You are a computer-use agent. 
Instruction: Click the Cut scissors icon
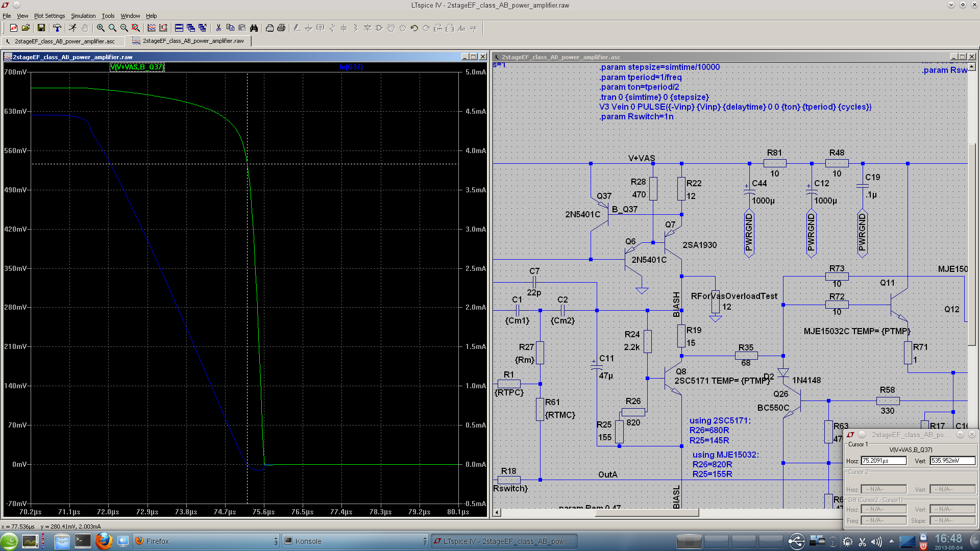point(218,28)
